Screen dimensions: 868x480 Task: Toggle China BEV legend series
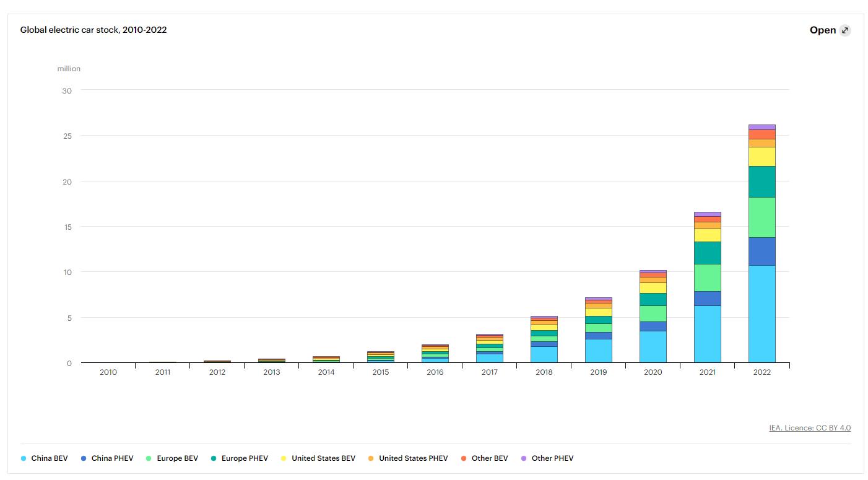(x=45, y=458)
